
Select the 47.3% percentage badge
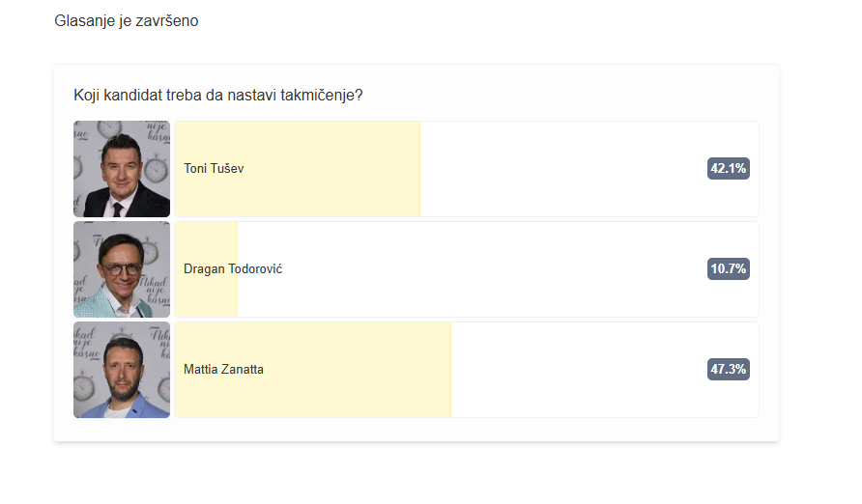(729, 370)
